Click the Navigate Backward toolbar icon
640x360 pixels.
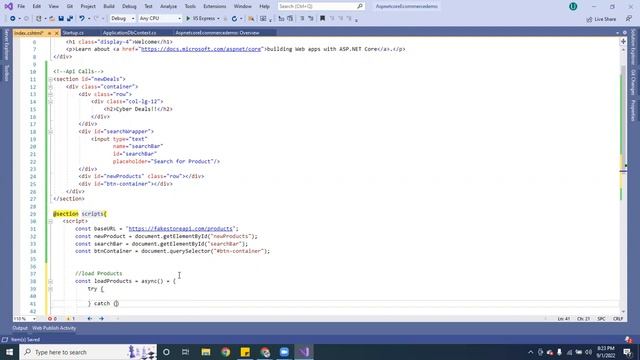point(13,19)
